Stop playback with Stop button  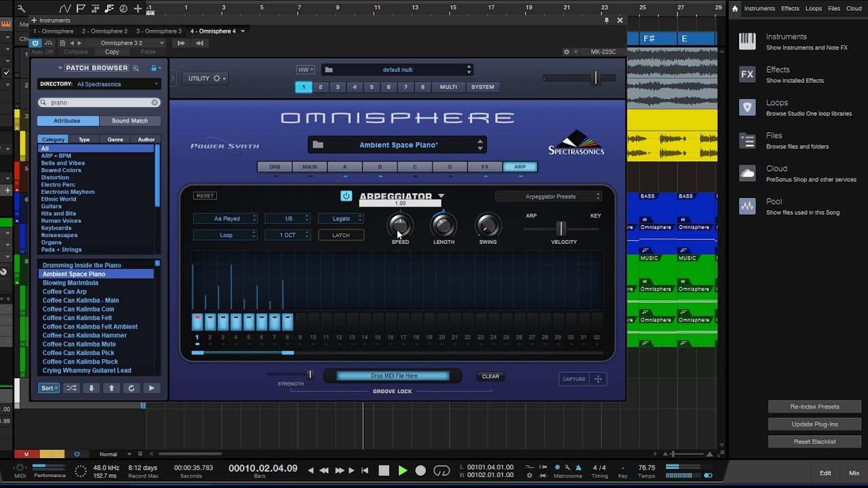384,470
